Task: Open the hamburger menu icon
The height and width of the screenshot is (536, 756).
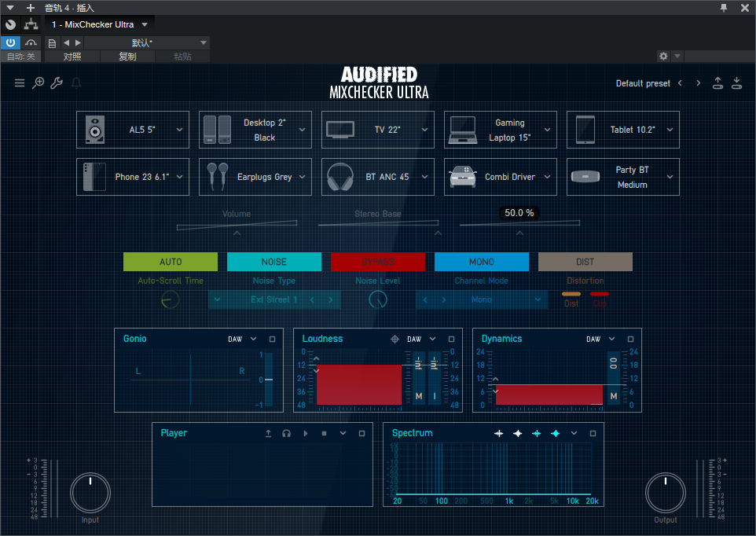Action: click(x=20, y=83)
